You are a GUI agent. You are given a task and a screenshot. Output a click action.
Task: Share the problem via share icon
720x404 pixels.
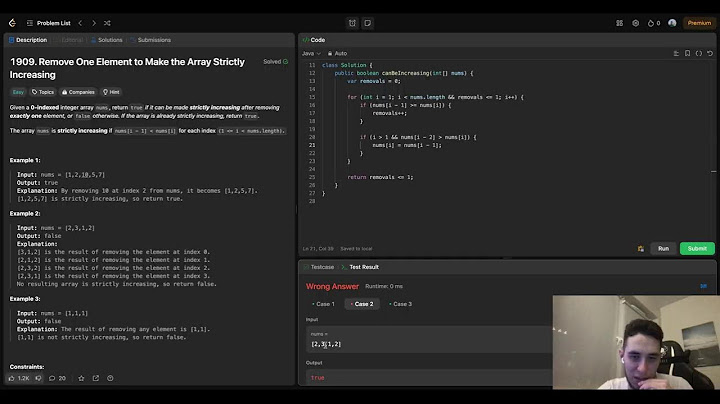click(96, 378)
